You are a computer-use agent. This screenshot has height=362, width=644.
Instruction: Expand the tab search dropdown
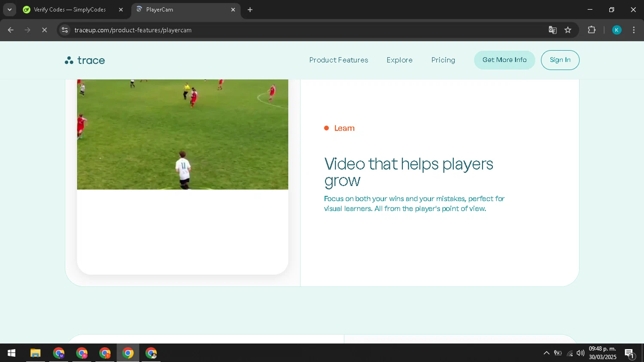(9, 9)
